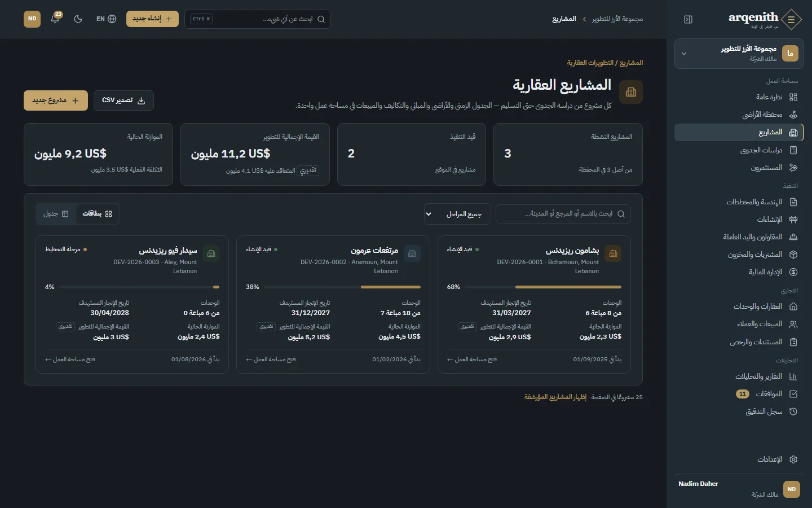Click global search field ابحث عن أي شيء
Screen dimensions: 812x508
(258, 19)
